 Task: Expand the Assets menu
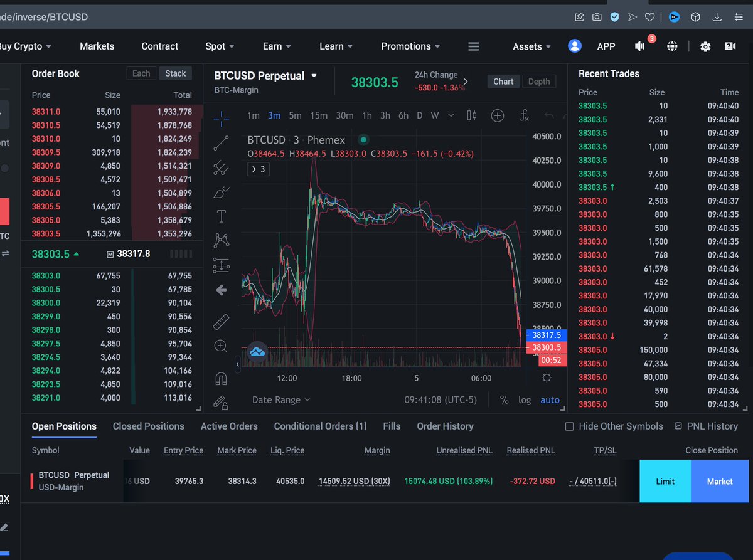point(531,46)
